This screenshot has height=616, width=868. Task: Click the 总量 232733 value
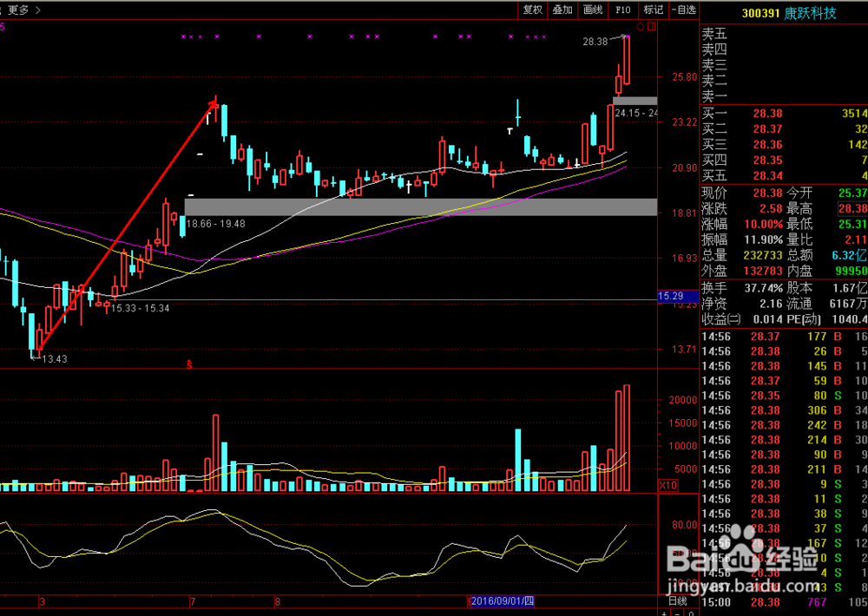(762, 255)
